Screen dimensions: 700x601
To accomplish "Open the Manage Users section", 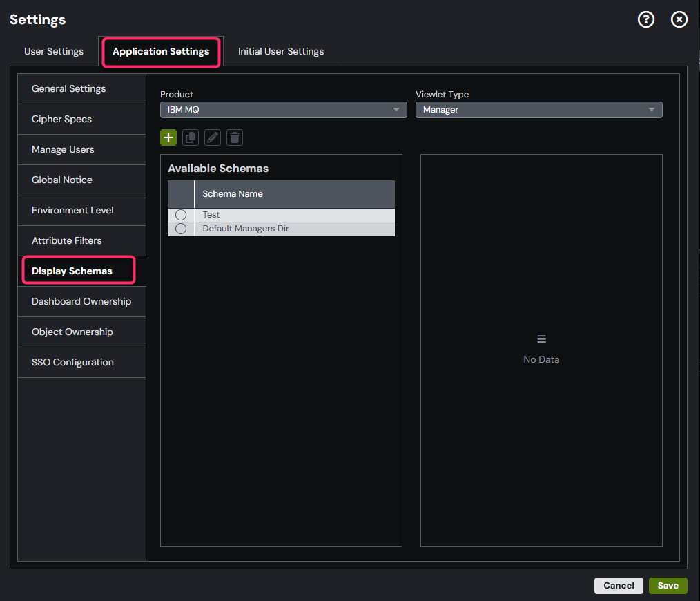I will pos(62,149).
